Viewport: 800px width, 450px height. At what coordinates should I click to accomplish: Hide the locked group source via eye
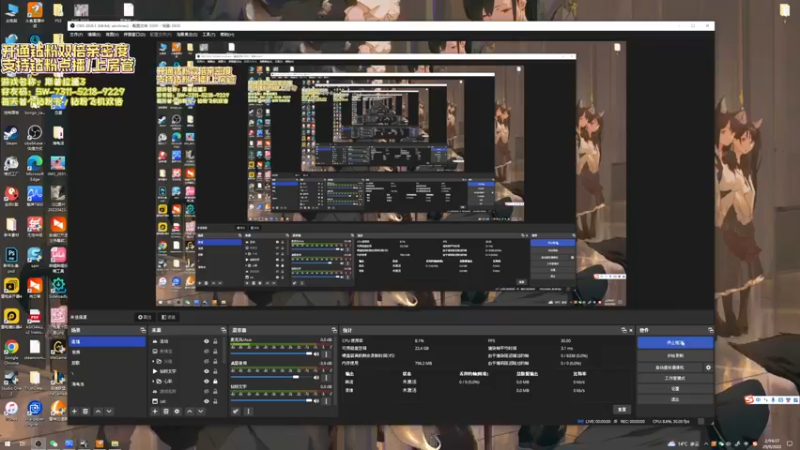pos(207,382)
